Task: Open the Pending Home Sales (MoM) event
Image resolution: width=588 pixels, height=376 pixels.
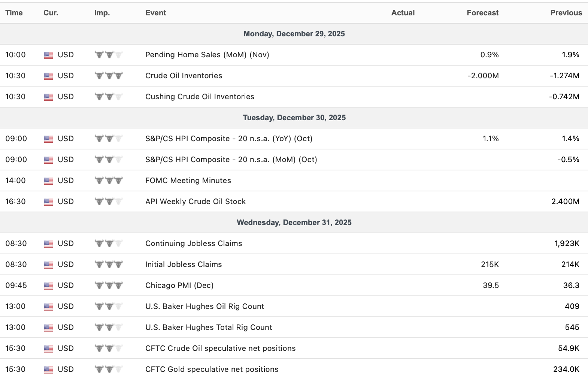Action: [207, 55]
